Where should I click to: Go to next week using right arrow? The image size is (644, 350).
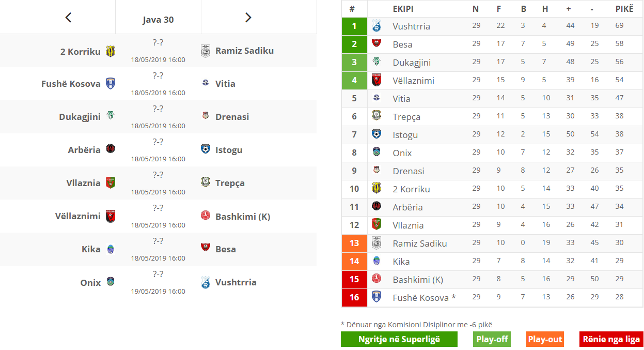(x=248, y=18)
